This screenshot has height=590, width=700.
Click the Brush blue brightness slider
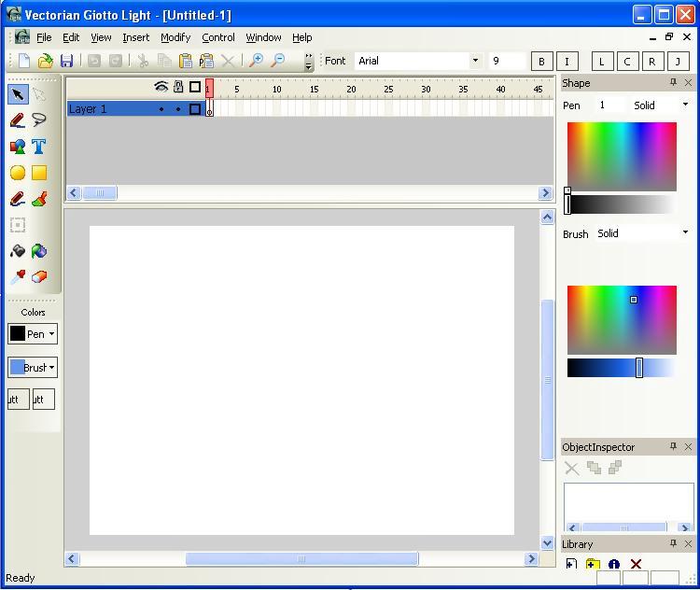(639, 368)
